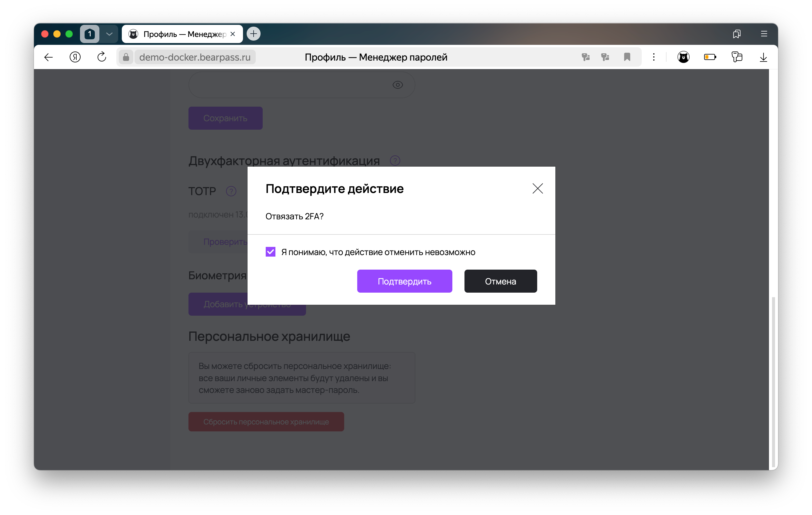Click the 'Подтвердить' button
Viewport: 812px width, 515px height.
click(405, 281)
